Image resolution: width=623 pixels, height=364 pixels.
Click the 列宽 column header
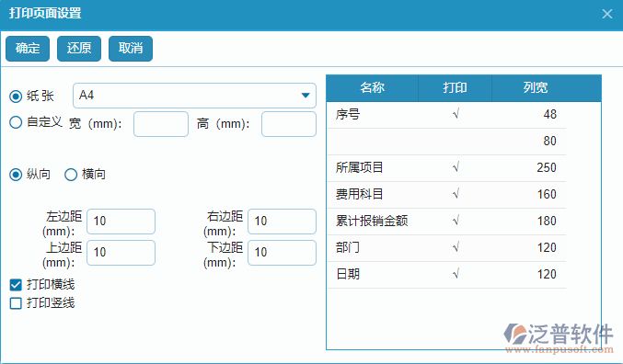536,87
